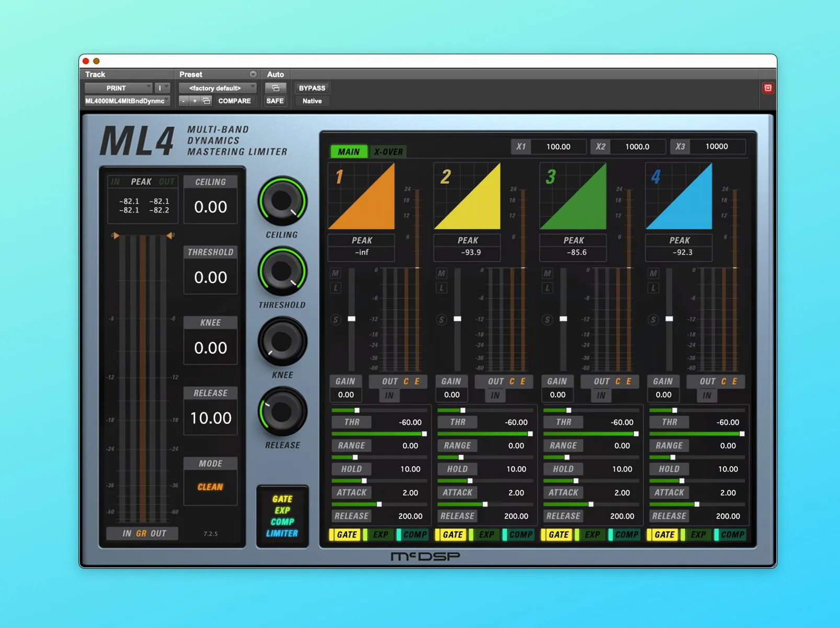840x628 pixels.
Task: Mute band 1 with the M button
Action: coord(336,273)
